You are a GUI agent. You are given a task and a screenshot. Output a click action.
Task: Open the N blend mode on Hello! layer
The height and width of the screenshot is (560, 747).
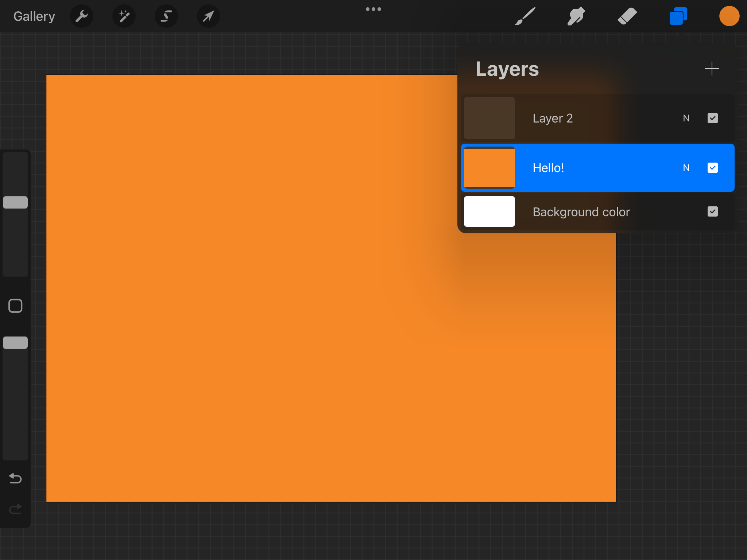(x=686, y=168)
